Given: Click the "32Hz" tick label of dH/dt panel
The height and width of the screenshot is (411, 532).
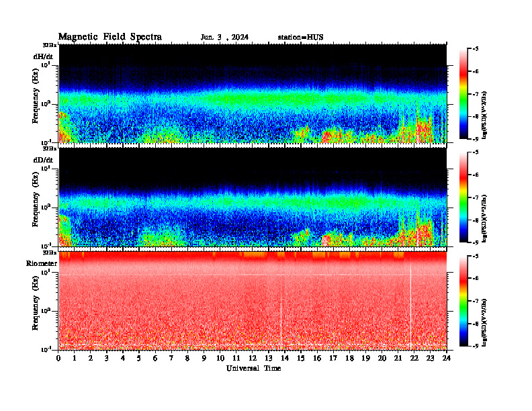Looking at the screenshot, I should [50, 45].
